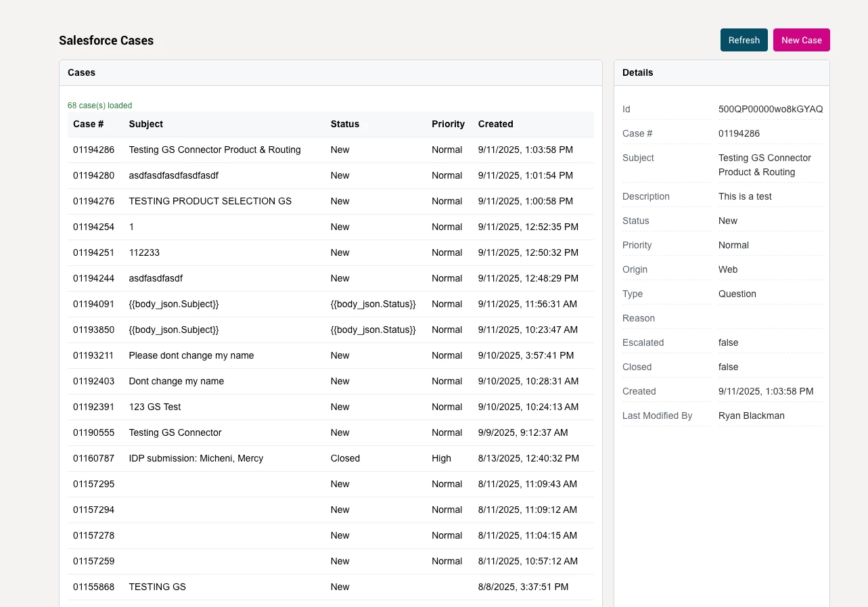This screenshot has height=607, width=868.
Task: Click the Details Created value 9/11/2025, 1:03:58 PM
Action: tap(766, 391)
